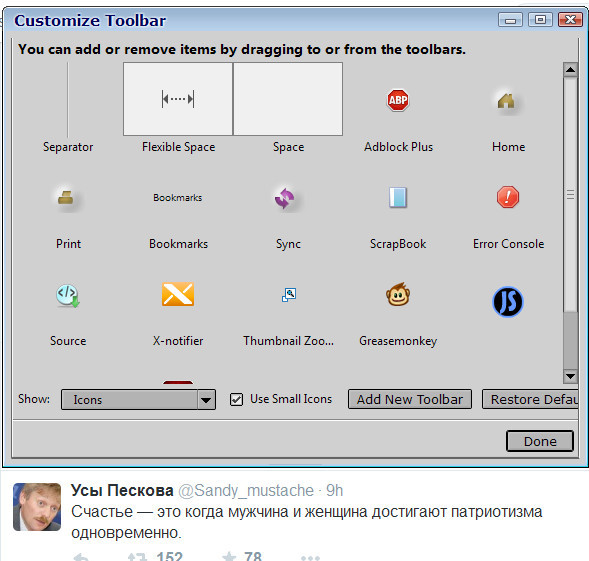Click the Greasemonkey monkey icon
Screen dimensions: 589x561
point(398,294)
